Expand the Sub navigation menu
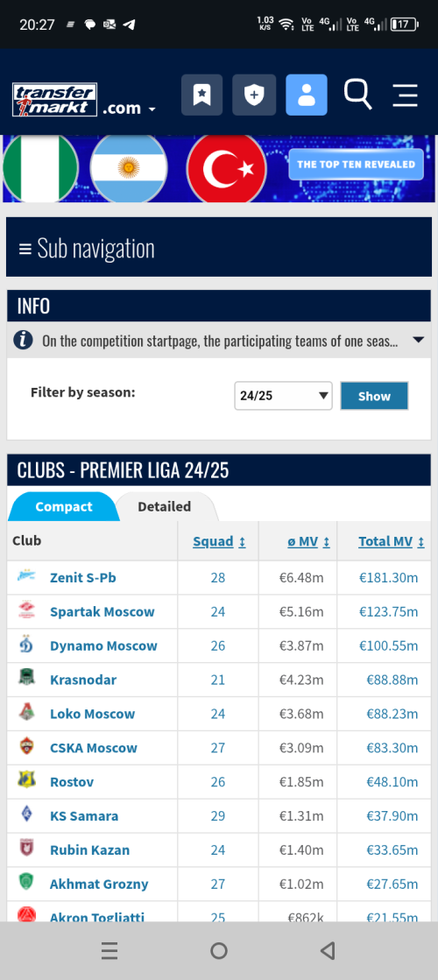Viewport: 438px width, 980px height. point(219,248)
